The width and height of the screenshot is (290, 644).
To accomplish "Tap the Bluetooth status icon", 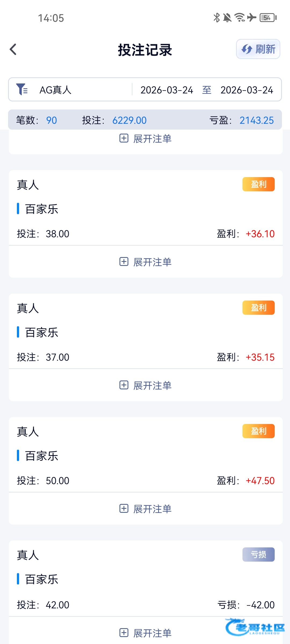I will pyautogui.click(x=216, y=18).
